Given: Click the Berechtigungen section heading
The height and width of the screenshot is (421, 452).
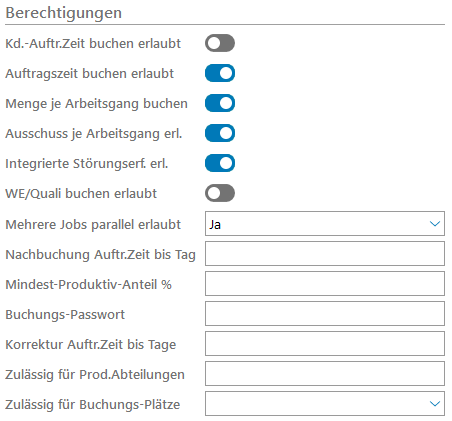Looking at the screenshot, I should (64, 13).
